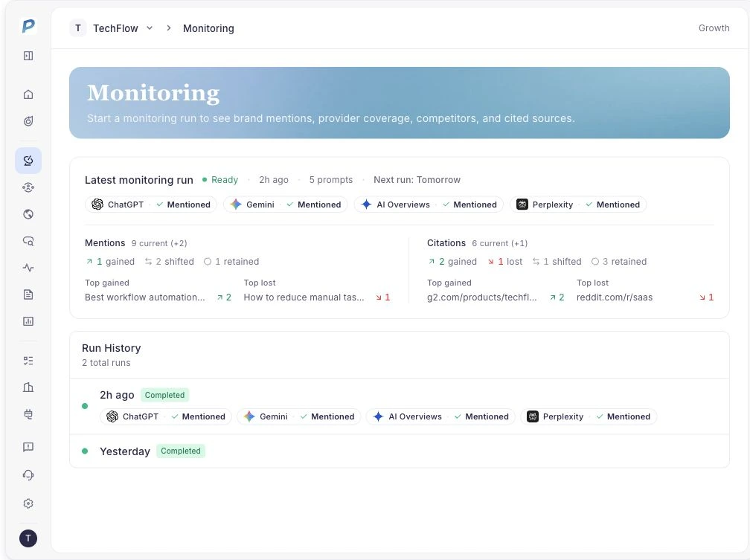This screenshot has height=560, width=750.
Task: Click Mentions '2 shifted' stat
Action: (170, 262)
